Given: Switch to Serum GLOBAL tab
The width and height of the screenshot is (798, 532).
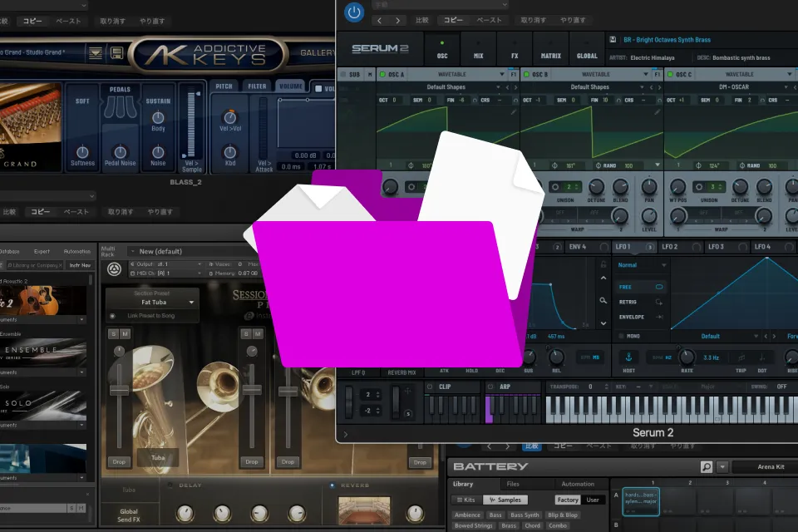Looking at the screenshot, I should click(587, 49).
